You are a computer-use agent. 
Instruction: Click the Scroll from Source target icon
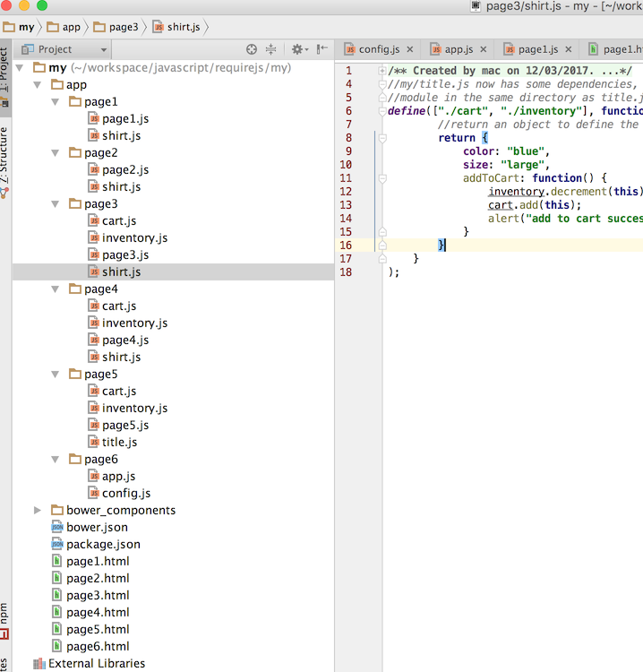[252, 49]
